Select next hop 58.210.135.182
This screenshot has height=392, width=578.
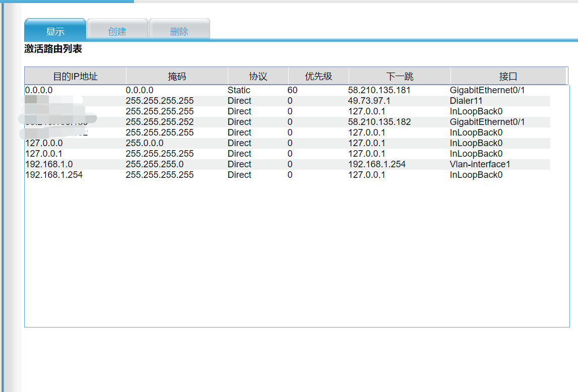[379, 122]
